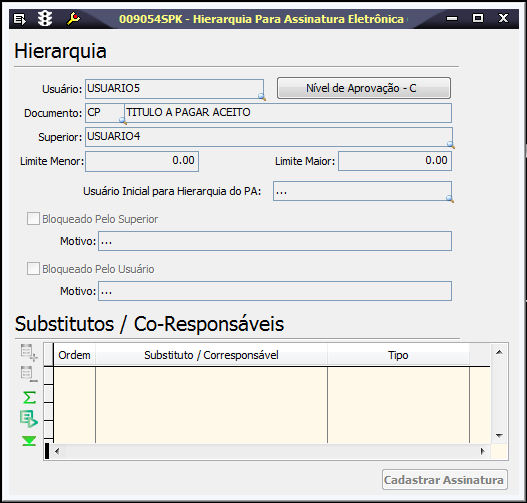Click the Limite Maior input field
Screen dimensions: 527x503
coord(395,161)
